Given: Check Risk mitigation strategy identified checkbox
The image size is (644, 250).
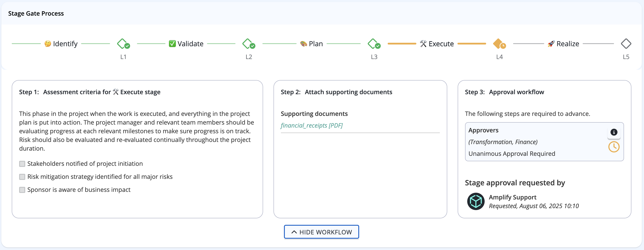Looking at the screenshot, I should coord(22,177).
